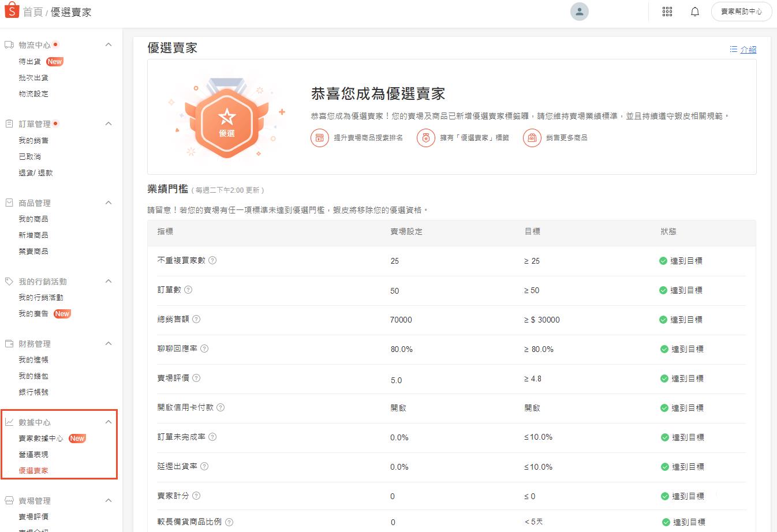Click help icon next to 聊聊回應率
The height and width of the screenshot is (532, 777).
204,349
